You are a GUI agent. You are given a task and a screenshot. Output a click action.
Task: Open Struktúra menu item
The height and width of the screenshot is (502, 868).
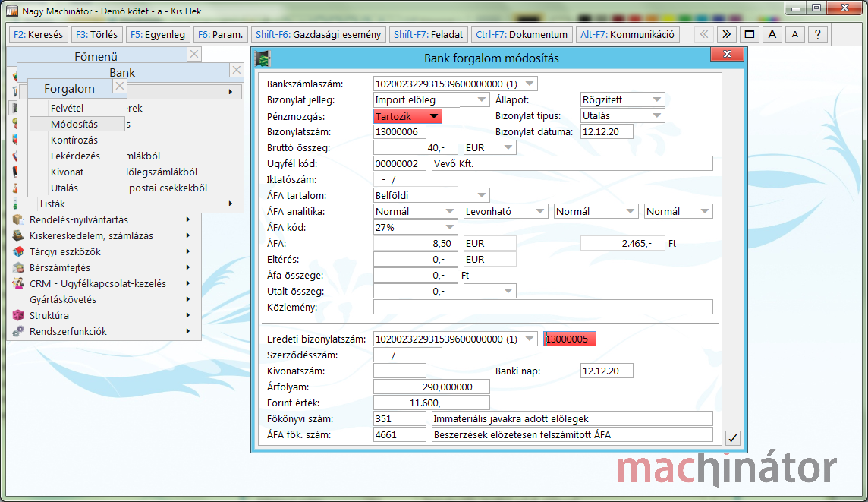click(103, 316)
